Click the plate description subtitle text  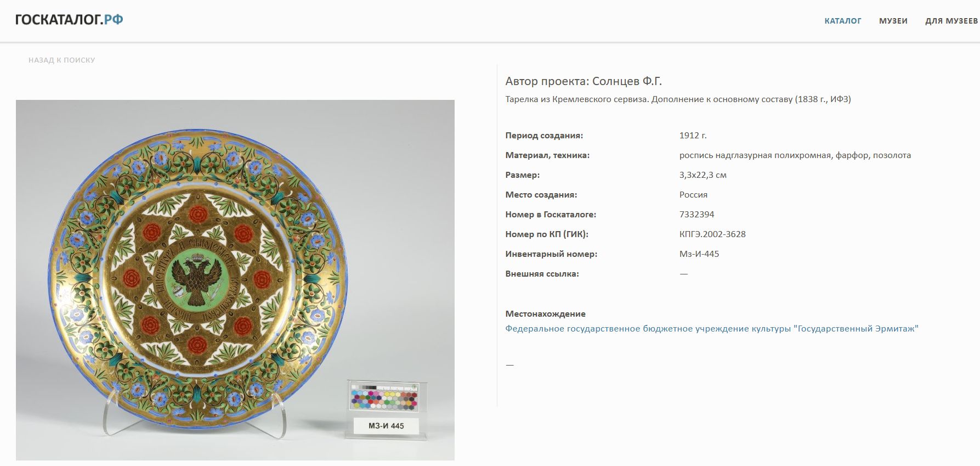point(678,99)
